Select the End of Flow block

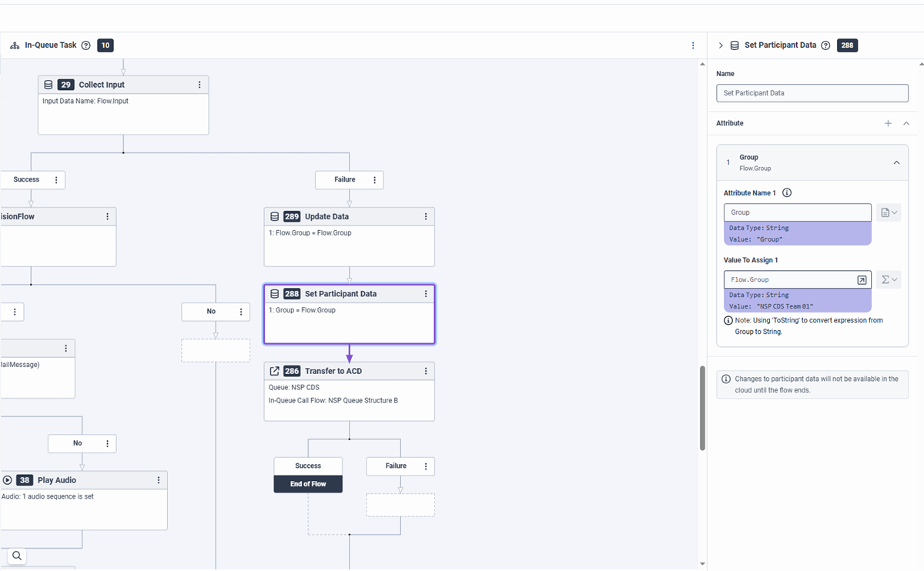[308, 484]
